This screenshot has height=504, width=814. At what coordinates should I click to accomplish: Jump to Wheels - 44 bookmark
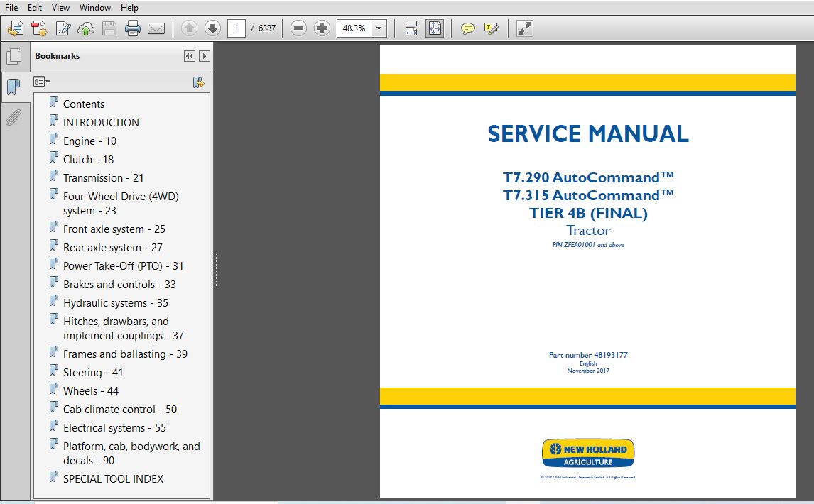pyautogui.click(x=91, y=391)
